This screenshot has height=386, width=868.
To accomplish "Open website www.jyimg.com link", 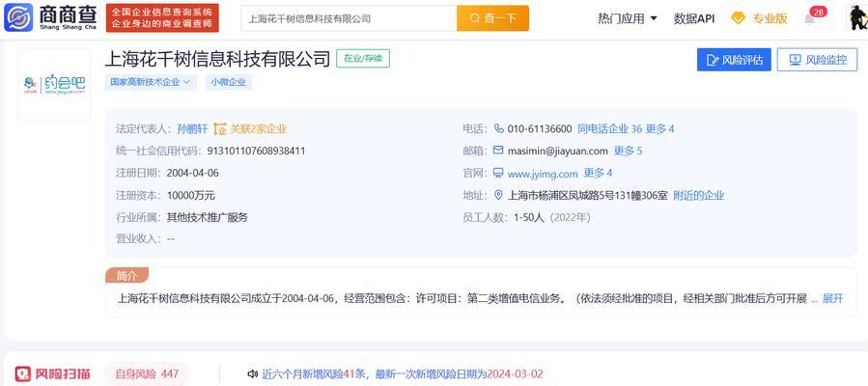I will (543, 174).
